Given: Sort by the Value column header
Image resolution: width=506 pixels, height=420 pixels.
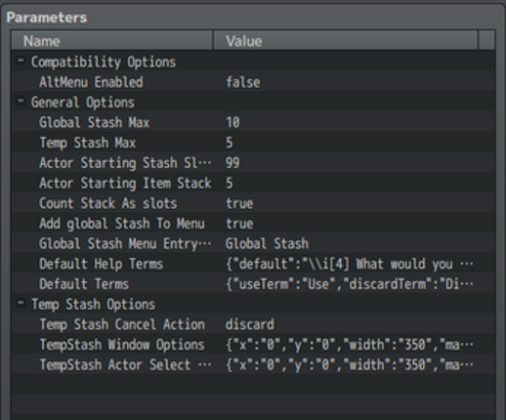Looking at the screenshot, I should (x=346, y=41).
